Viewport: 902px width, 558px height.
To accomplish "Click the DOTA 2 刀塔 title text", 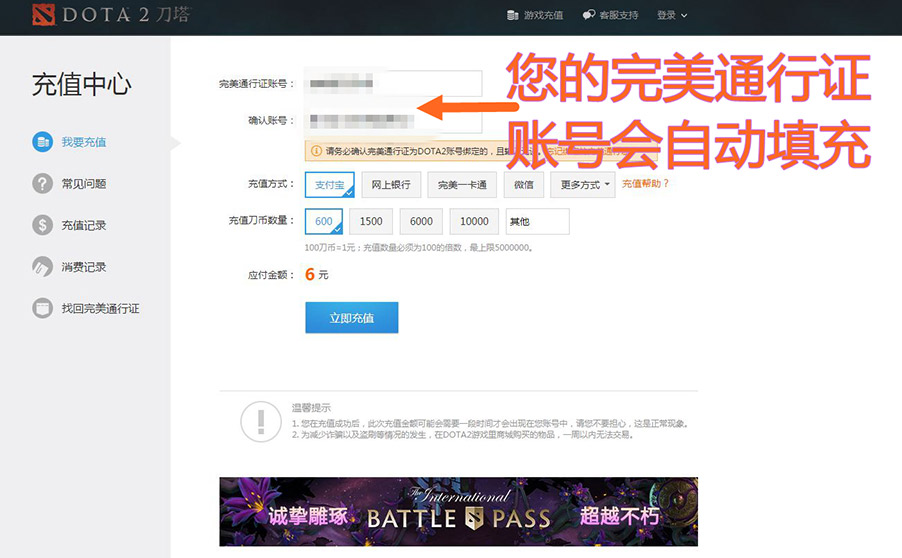I will point(126,15).
